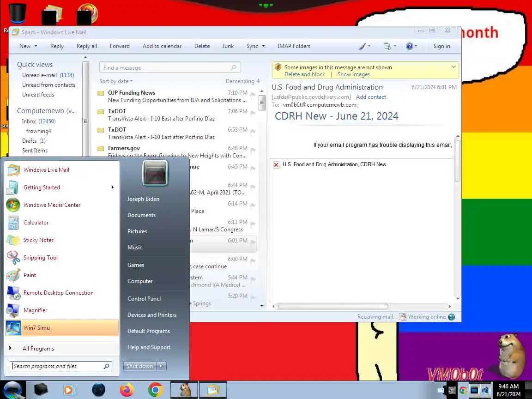The width and height of the screenshot is (532, 399).
Task: Click the Search programs and files box
Action: 61,366
